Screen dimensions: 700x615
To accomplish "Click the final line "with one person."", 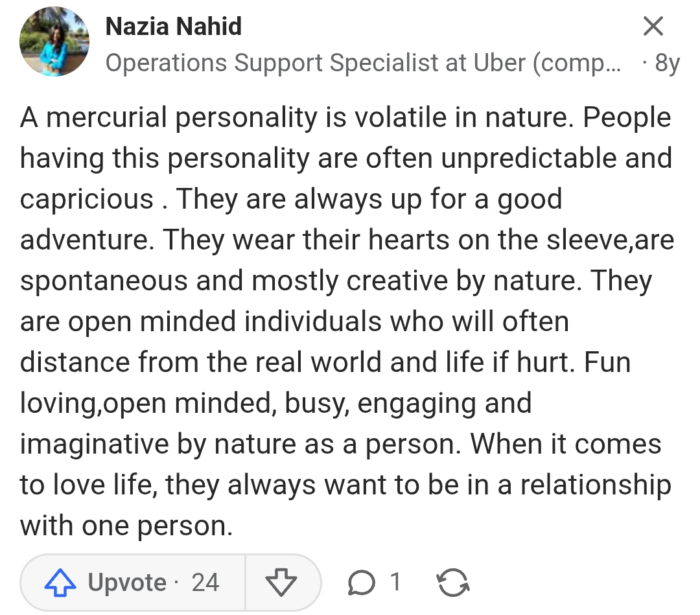I will (126, 526).
